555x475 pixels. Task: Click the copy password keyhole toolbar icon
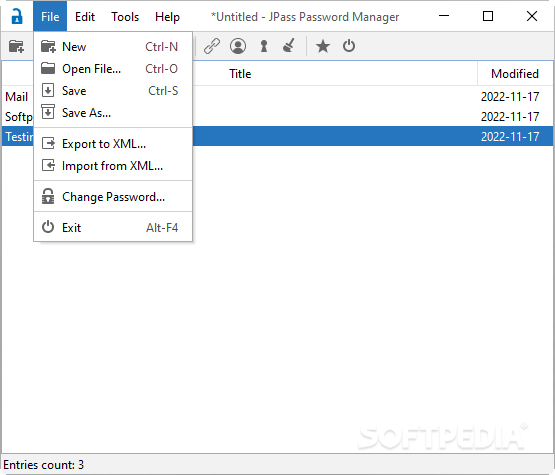point(264,46)
